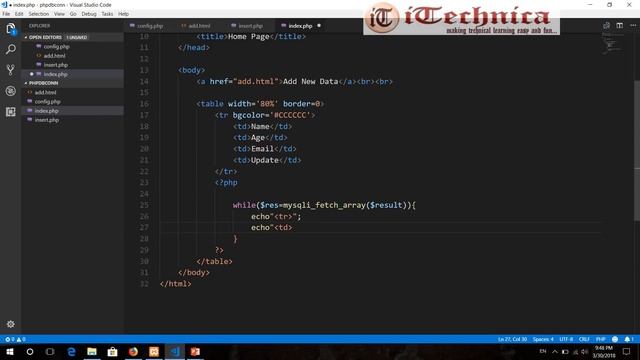Viewport: 640px width, 360px height.
Task: Switch to the insert.php editor tab
Action: coord(250,26)
